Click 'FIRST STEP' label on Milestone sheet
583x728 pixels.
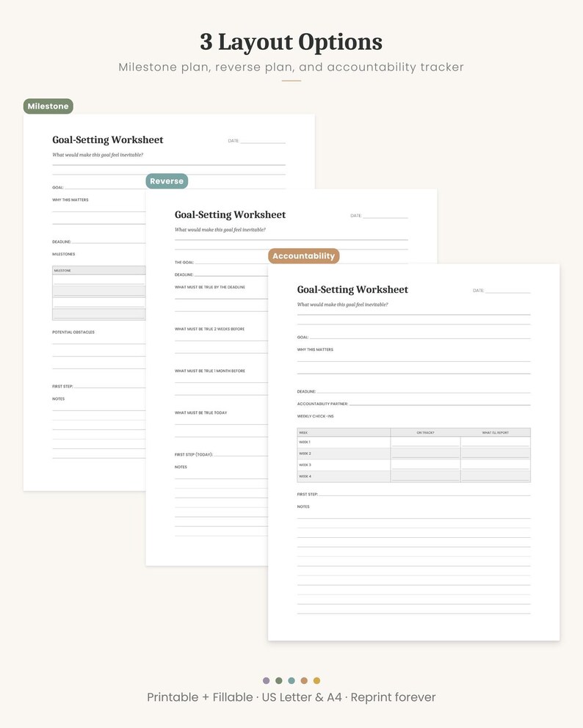(x=62, y=386)
